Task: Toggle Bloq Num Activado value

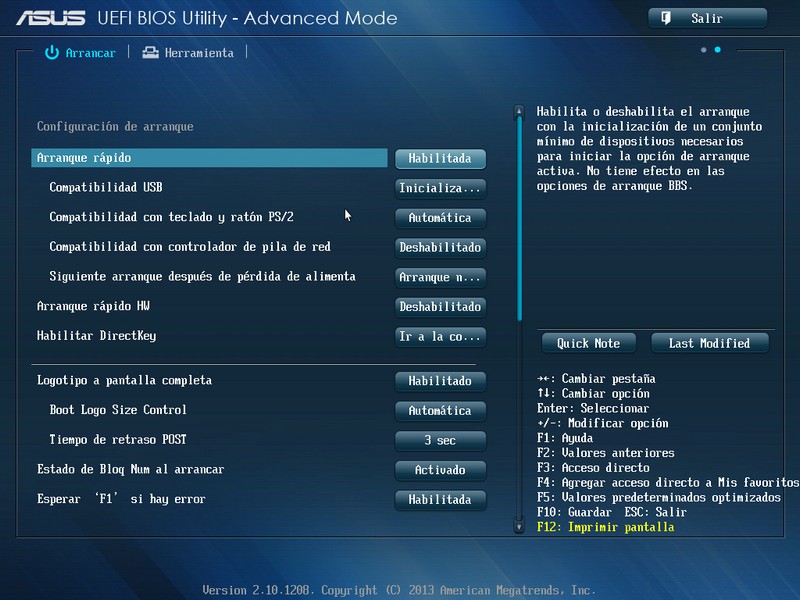Action: click(x=440, y=470)
